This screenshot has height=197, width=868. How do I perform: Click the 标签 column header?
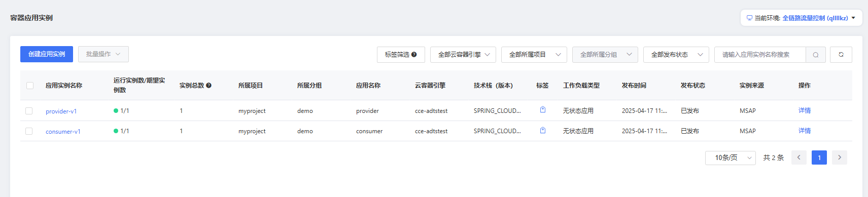542,86
